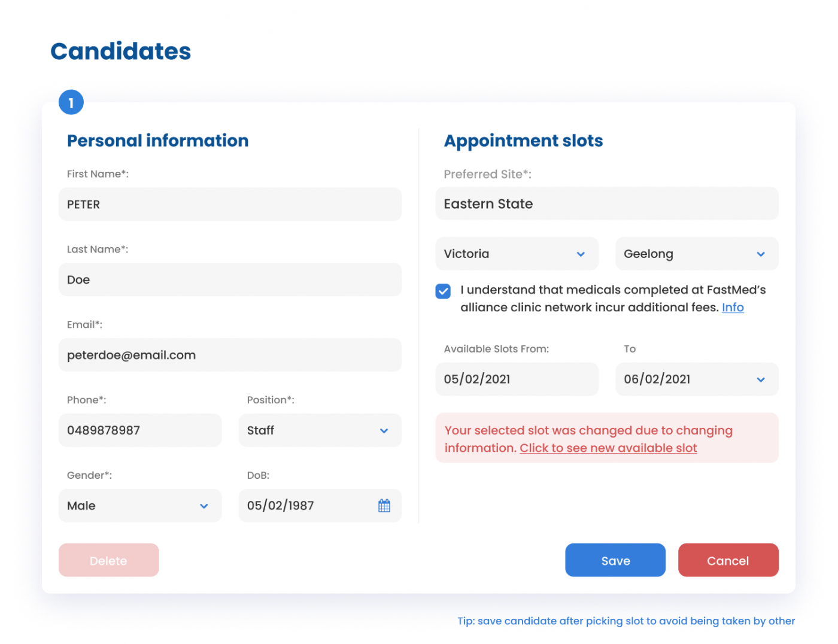
Task: Open the 'To' date dropdown arrow
Action: (x=761, y=379)
